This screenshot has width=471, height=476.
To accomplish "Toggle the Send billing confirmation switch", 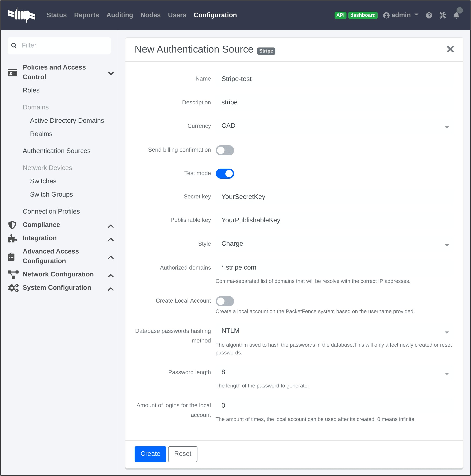I will [x=225, y=150].
